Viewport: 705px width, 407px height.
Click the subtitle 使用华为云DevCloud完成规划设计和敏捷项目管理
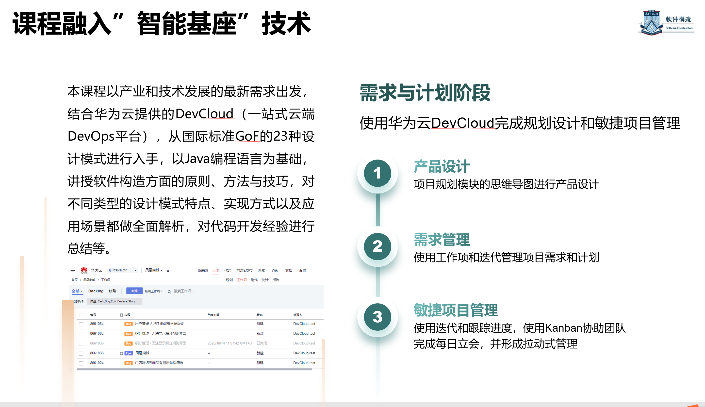520,123
